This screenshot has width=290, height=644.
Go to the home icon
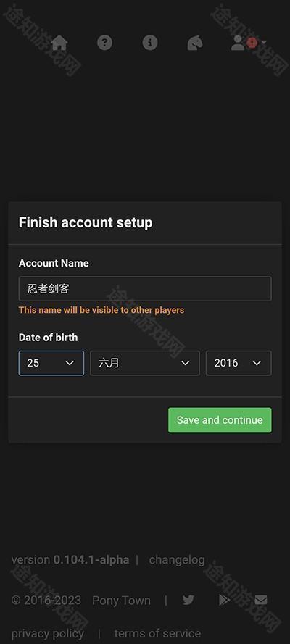[x=59, y=42]
